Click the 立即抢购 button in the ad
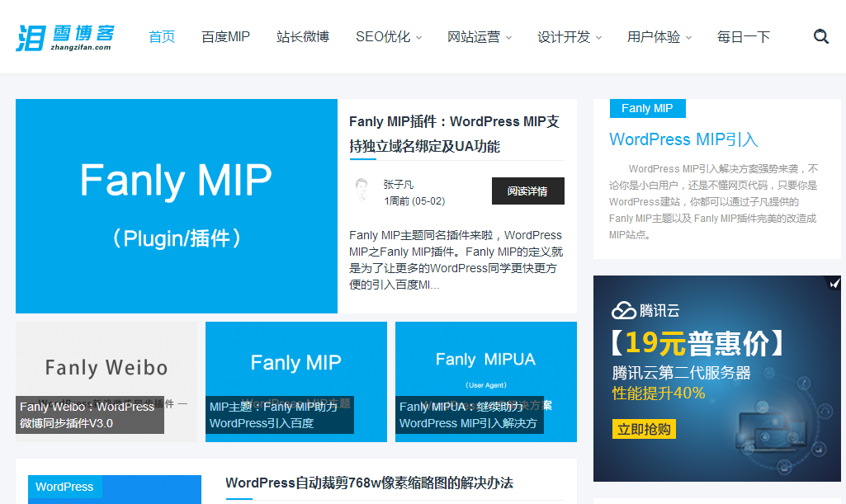The width and height of the screenshot is (846, 504). pyautogui.click(x=644, y=429)
